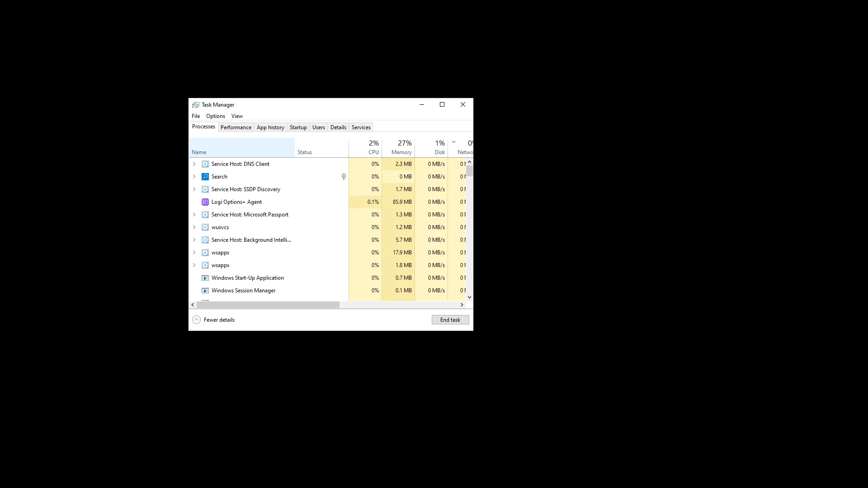Expand the first wsappx process group

point(194,253)
